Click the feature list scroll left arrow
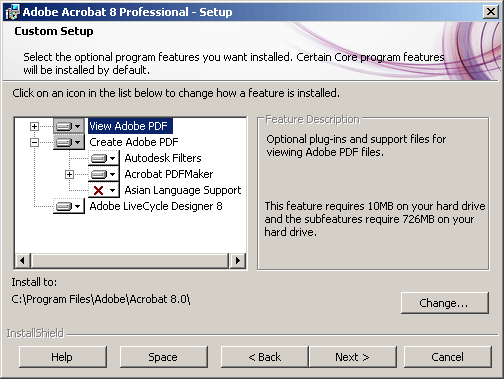Screen dimensions: 504x379 [22, 260]
